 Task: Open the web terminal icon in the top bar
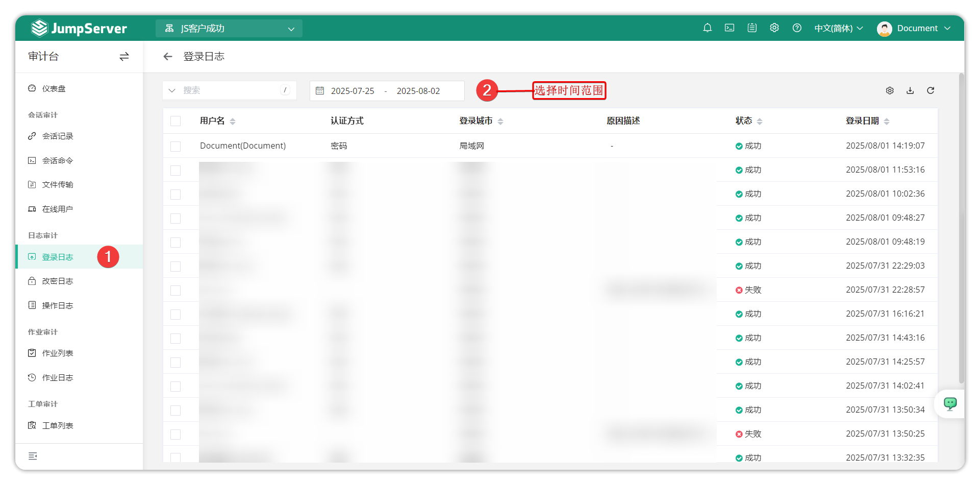point(730,28)
